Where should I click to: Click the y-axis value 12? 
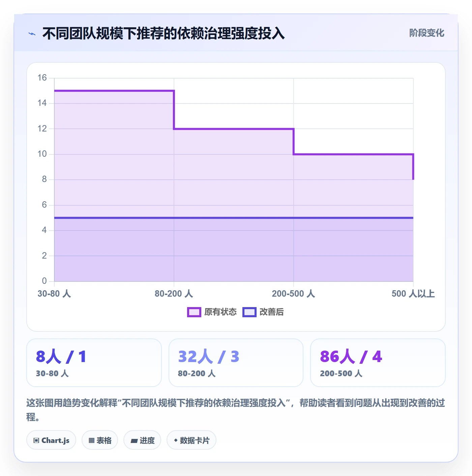[42, 129]
